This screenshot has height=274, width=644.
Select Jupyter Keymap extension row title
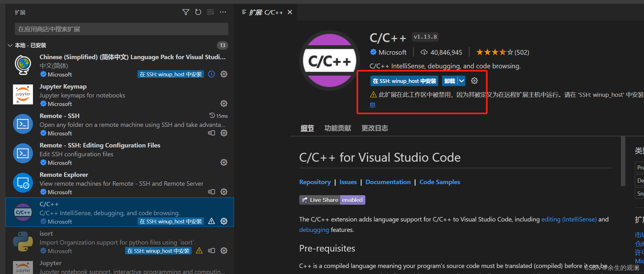pos(63,86)
